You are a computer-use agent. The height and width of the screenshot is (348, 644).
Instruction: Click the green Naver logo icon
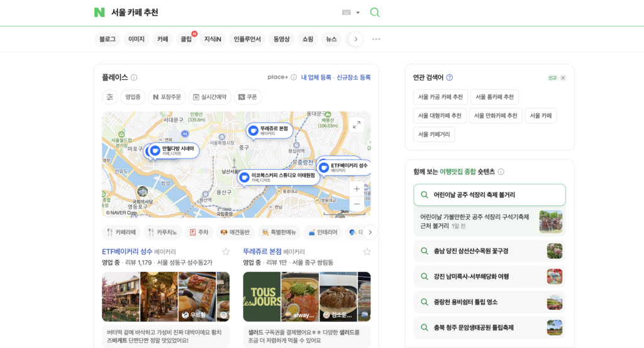(99, 13)
